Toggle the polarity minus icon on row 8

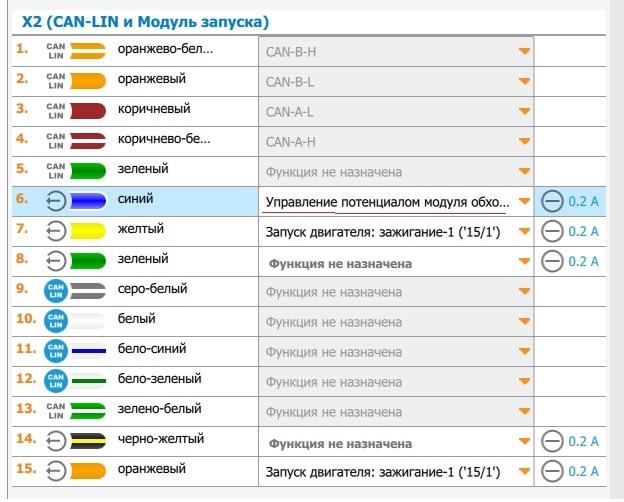(552, 261)
